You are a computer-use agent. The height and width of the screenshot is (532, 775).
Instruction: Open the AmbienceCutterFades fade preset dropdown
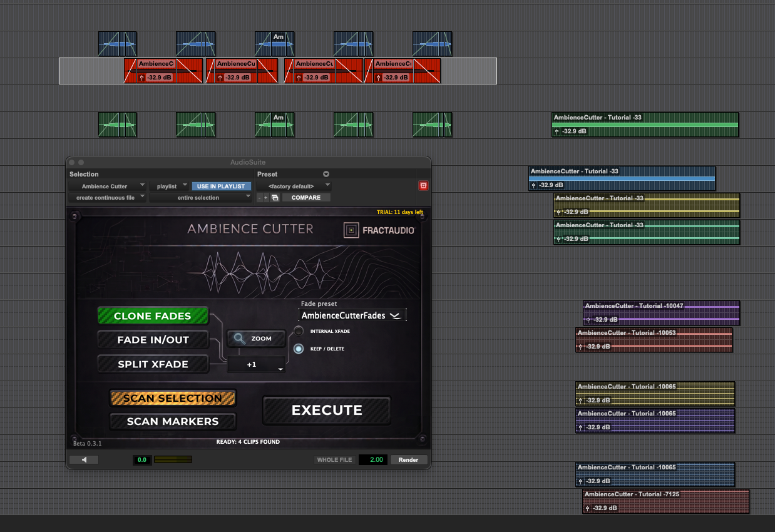pyautogui.click(x=353, y=315)
